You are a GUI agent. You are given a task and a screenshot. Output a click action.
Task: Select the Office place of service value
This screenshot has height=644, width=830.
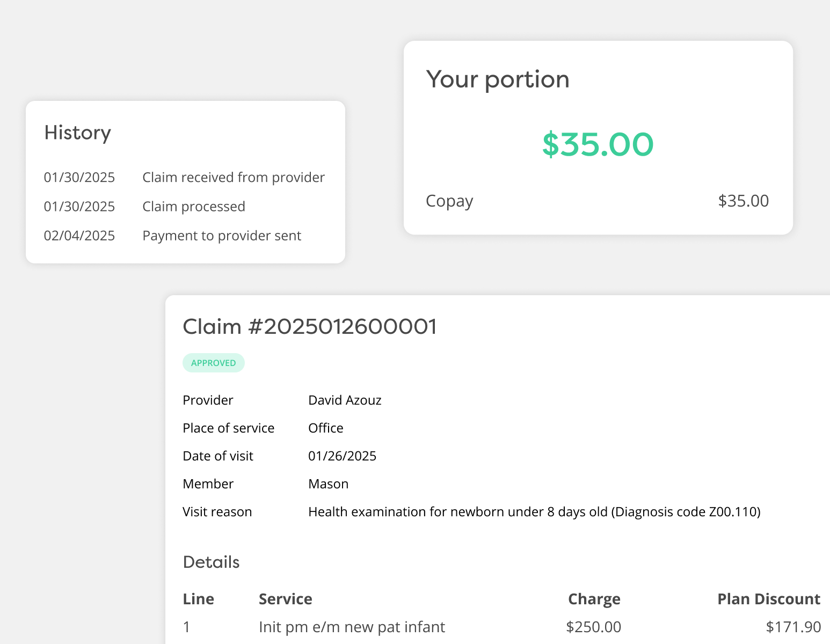pyautogui.click(x=325, y=428)
